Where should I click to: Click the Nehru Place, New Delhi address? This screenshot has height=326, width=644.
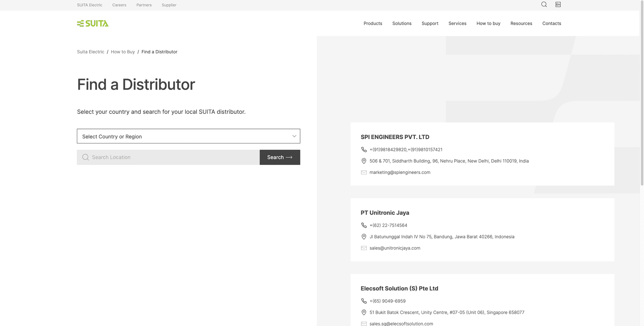click(x=449, y=161)
